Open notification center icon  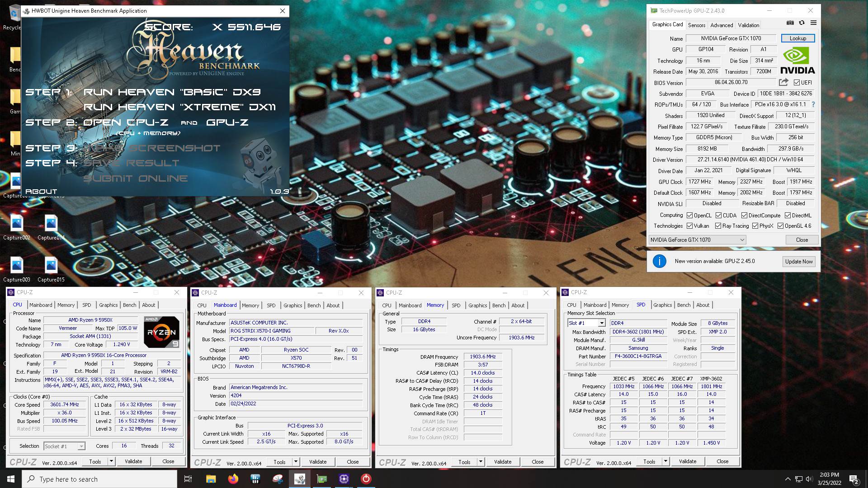[854, 479]
